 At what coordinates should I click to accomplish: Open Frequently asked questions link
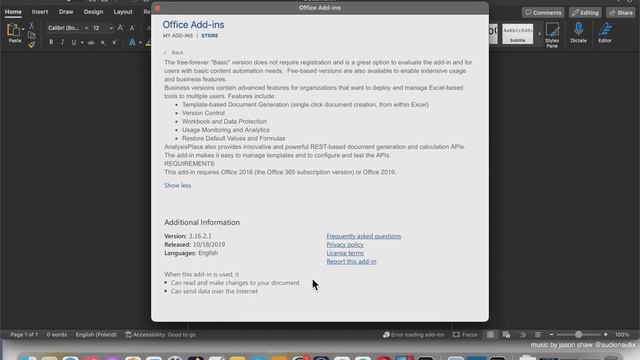364,236
